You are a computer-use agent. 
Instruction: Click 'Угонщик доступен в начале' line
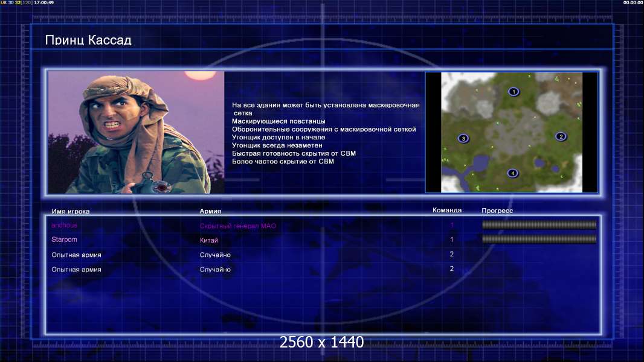[x=279, y=138]
